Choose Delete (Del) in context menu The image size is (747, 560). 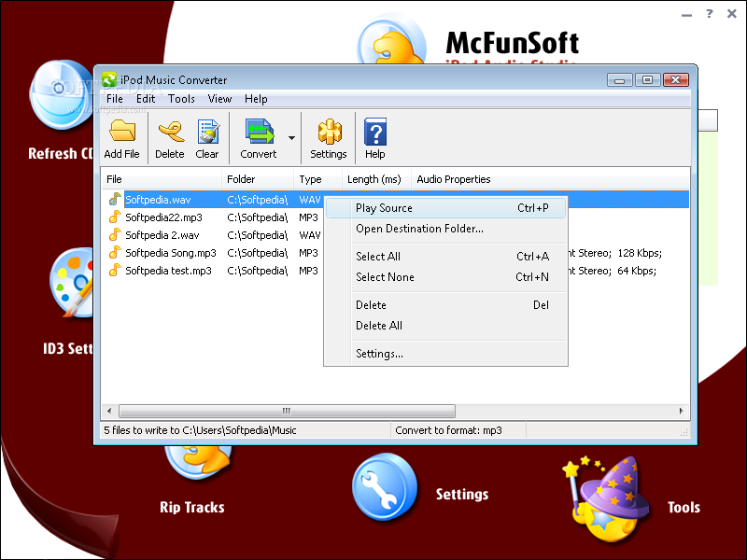click(446, 305)
